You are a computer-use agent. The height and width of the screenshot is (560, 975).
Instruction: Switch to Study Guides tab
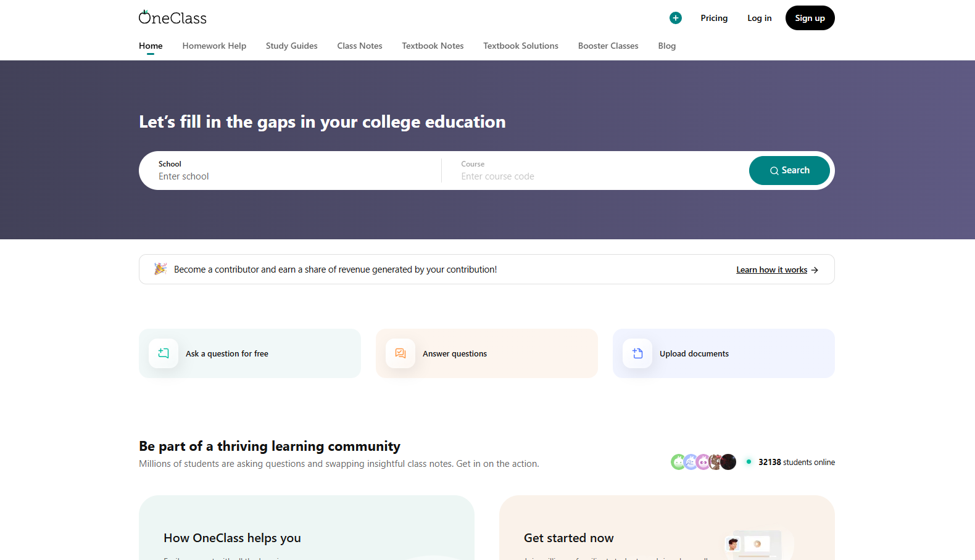click(291, 46)
